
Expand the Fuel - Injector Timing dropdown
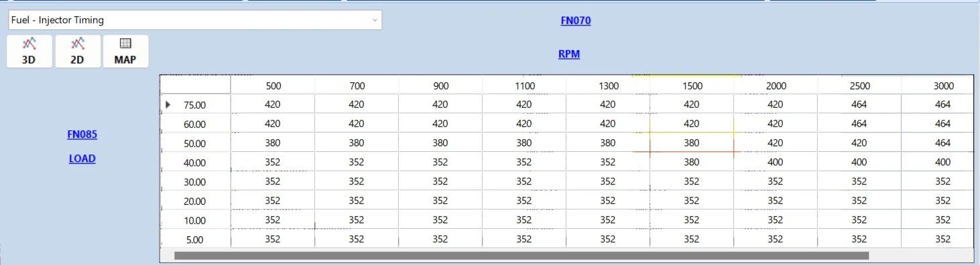pos(375,20)
